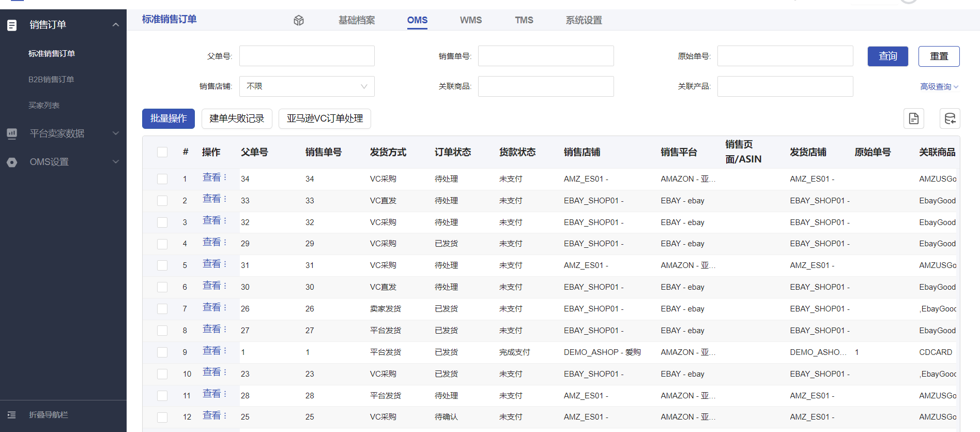Click the 订单状态 column header
Image resolution: width=980 pixels, height=432 pixels.
point(453,152)
